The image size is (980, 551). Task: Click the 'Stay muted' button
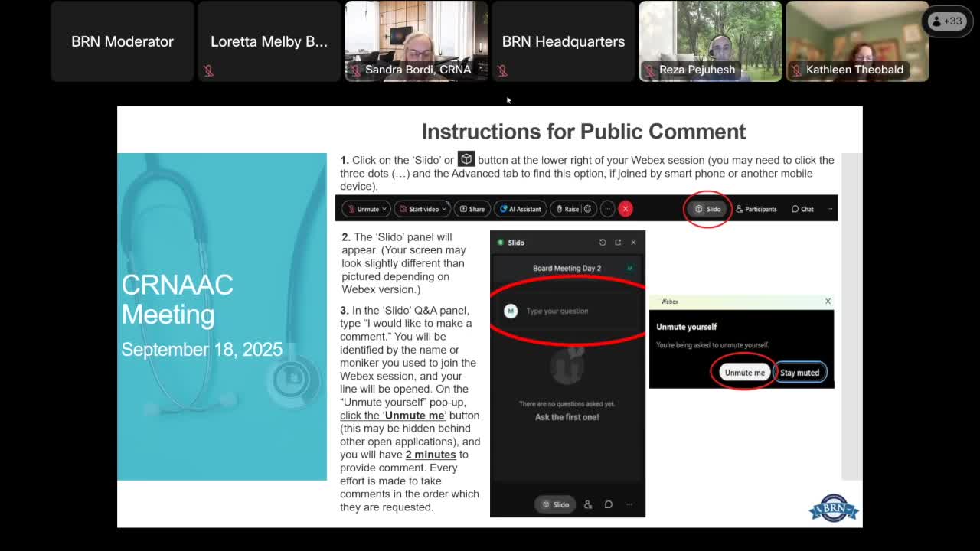[x=799, y=373]
